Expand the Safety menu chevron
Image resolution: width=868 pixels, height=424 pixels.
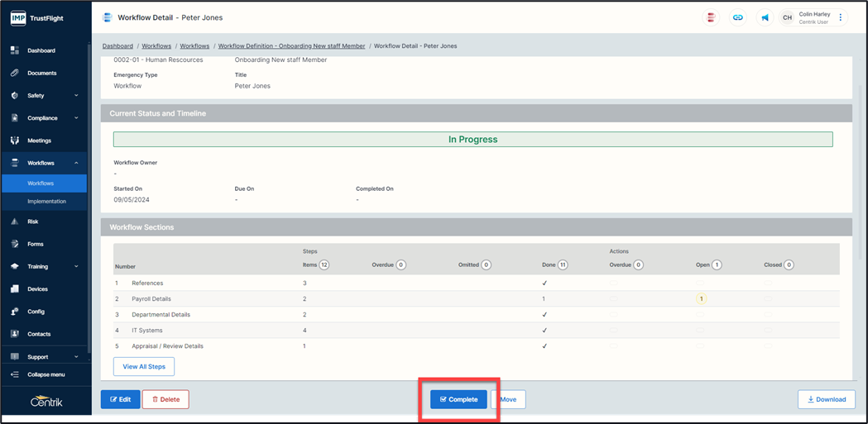[x=76, y=96]
